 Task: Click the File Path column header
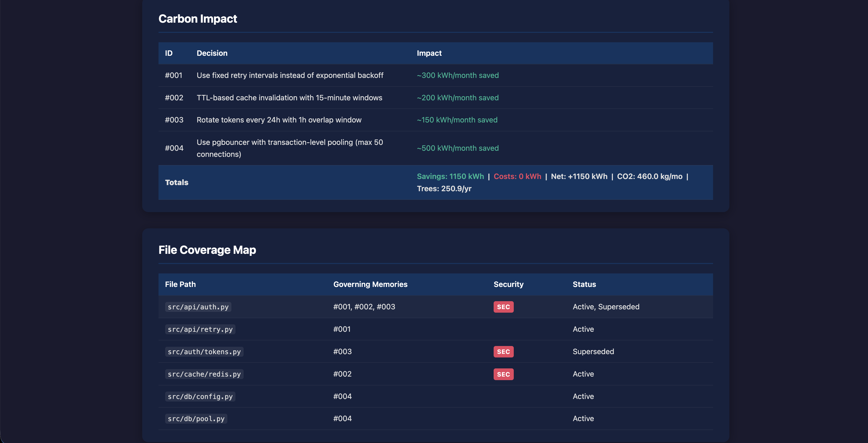tap(180, 284)
